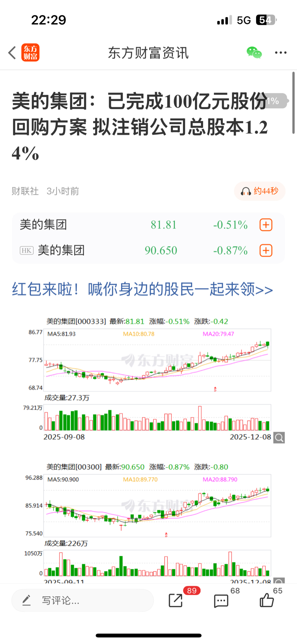Screen dimensions: 297x644
Task: Share article using share icon with 89
Action: click(x=176, y=600)
